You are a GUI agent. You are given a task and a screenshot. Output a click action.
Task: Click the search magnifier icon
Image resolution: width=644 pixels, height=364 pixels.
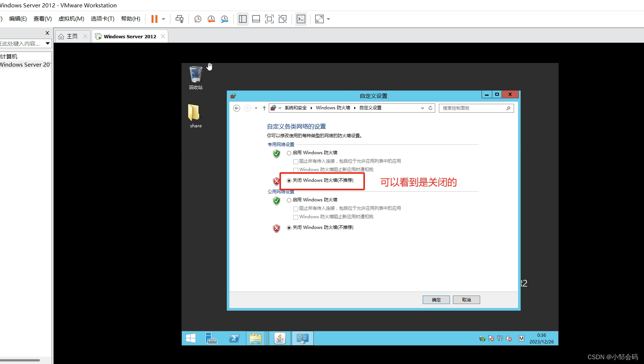508,108
